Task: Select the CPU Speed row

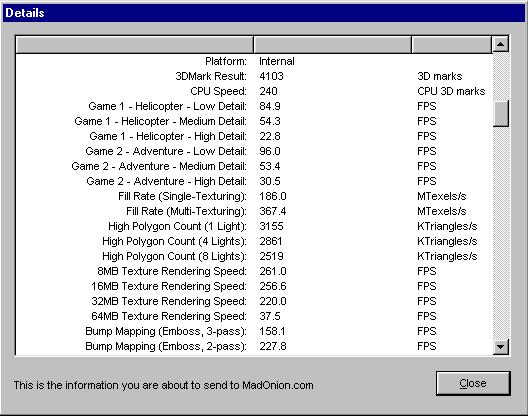Action: 254,91
